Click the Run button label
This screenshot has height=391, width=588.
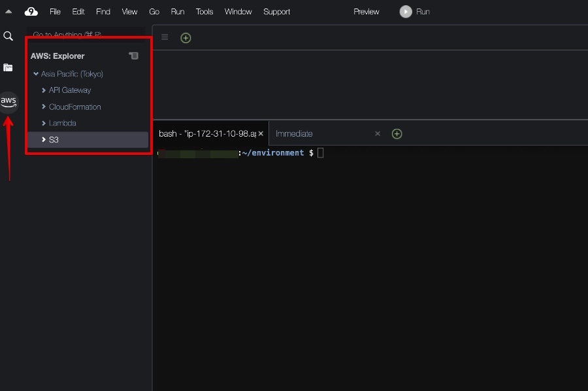[x=423, y=12]
